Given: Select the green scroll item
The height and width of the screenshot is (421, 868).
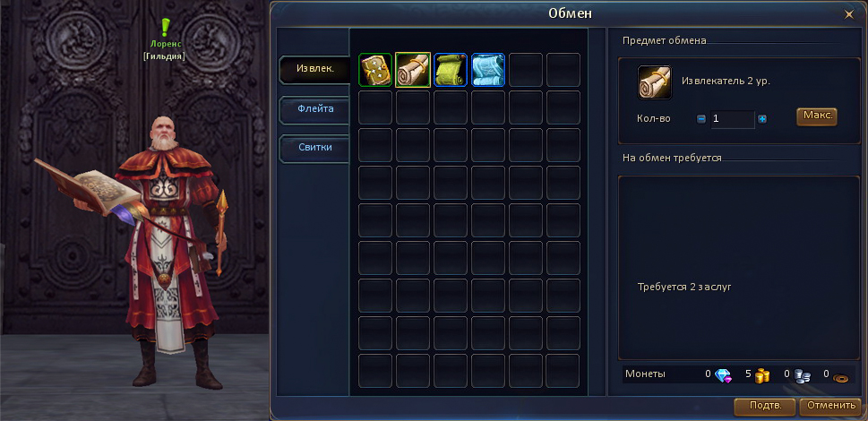Looking at the screenshot, I should coord(451,70).
